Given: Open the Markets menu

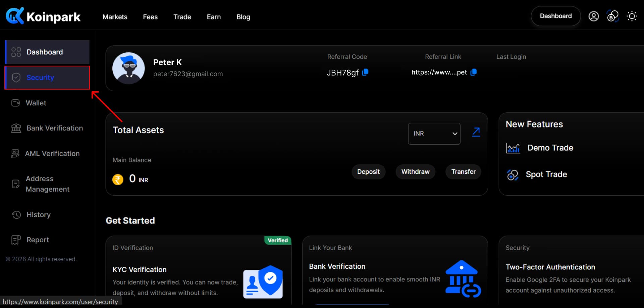Looking at the screenshot, I should (115, 17).
